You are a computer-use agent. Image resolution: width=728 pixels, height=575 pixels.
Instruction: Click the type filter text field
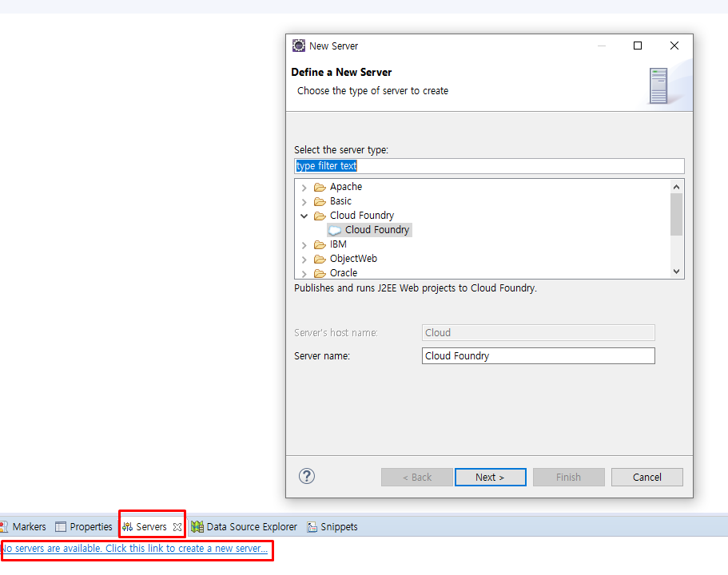489,165
